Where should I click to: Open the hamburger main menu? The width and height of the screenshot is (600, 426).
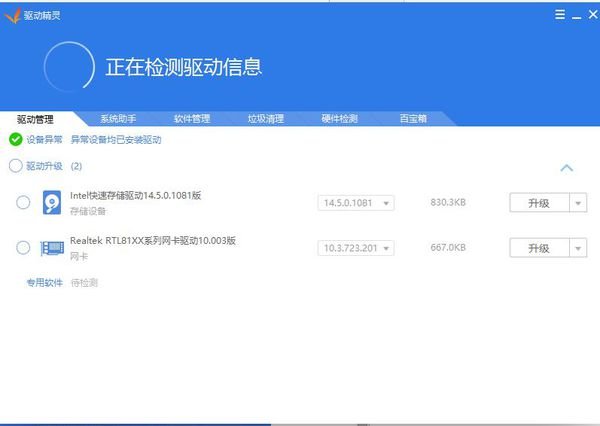[560, 15]
